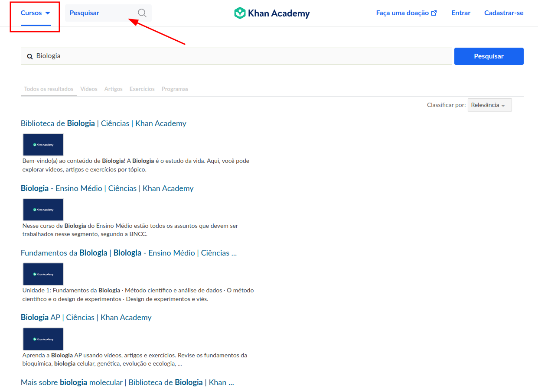538x392 pixels.
Task: Click the Biblioteca de Biologia thumbnail
Action: click(x=43, y=145)
